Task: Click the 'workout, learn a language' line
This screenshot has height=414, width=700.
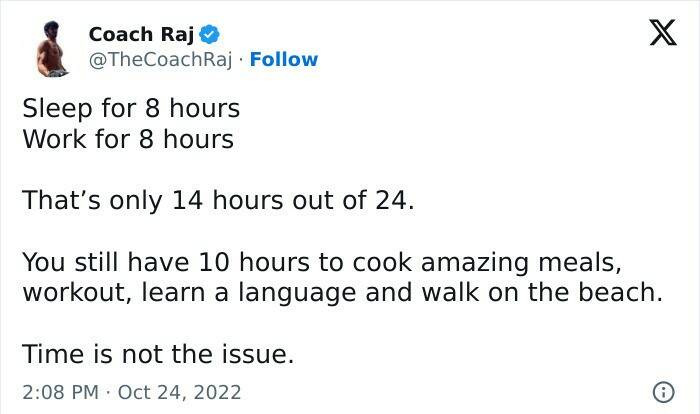Action: (x=340, y=295)
